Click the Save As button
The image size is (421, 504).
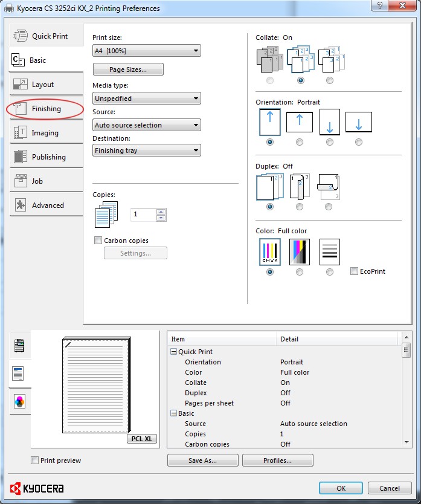pyautogui.click(x=203, y=460)
